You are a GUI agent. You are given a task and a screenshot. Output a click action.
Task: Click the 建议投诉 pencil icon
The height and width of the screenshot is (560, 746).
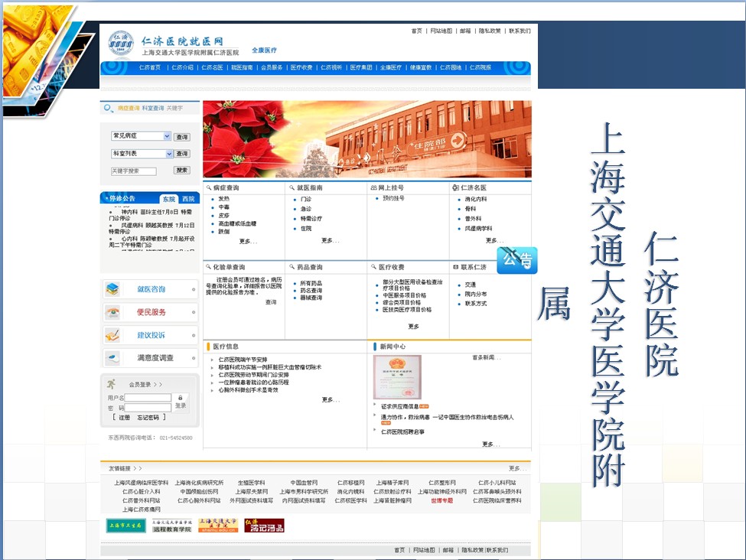[x=112, y=335]
